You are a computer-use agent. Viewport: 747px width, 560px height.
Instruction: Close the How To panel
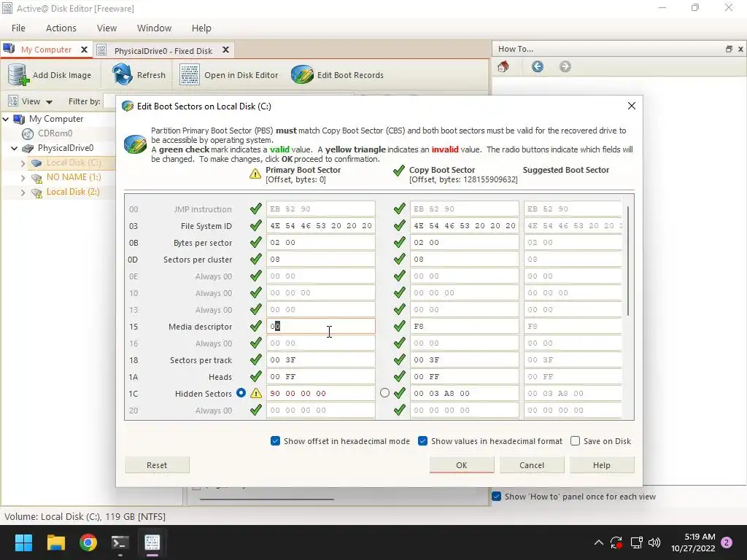740,49
